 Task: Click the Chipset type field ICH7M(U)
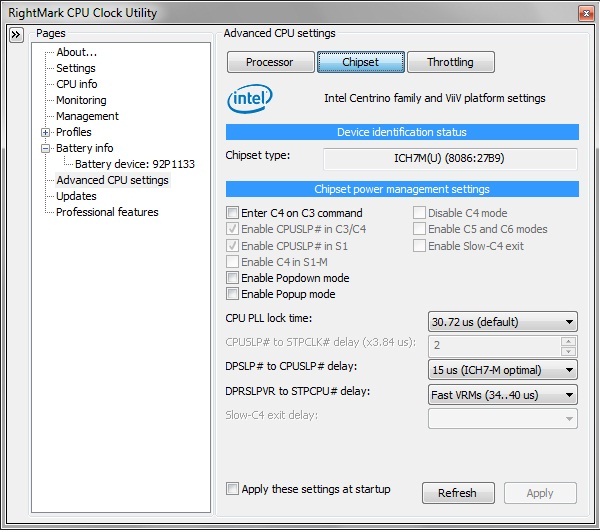(450, 159)
